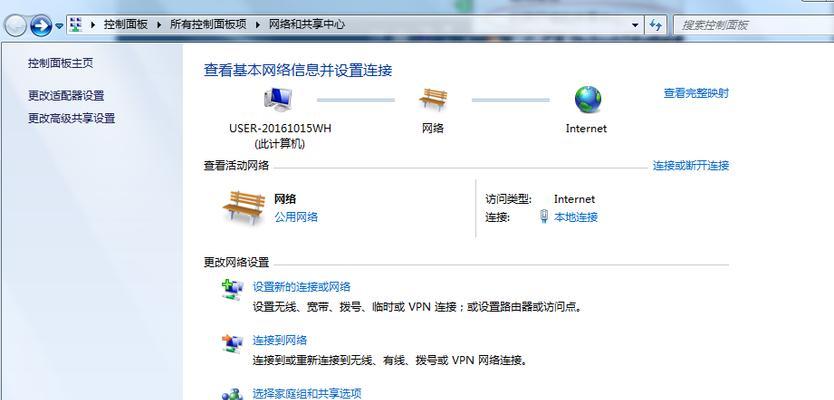Select 网络和共享中心 breadcrumb item
The image size is (834, 400).
306,24
